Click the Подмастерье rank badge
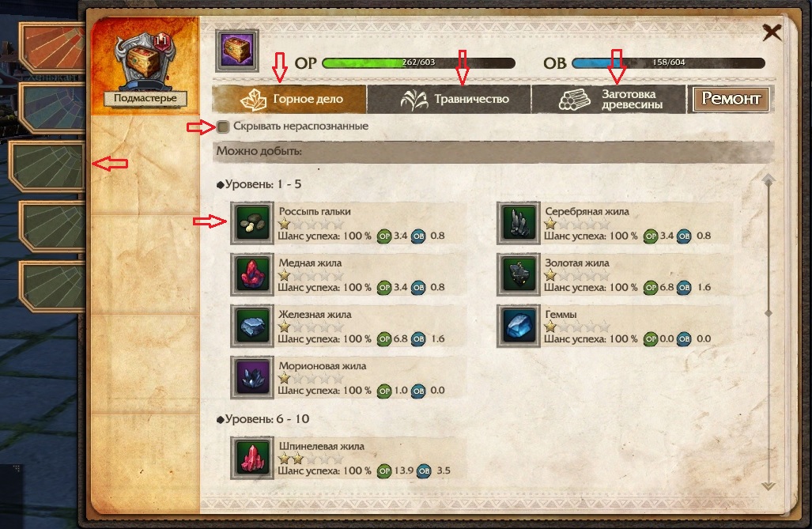Screen dimensions: 812x529 [x=145, y=98]
